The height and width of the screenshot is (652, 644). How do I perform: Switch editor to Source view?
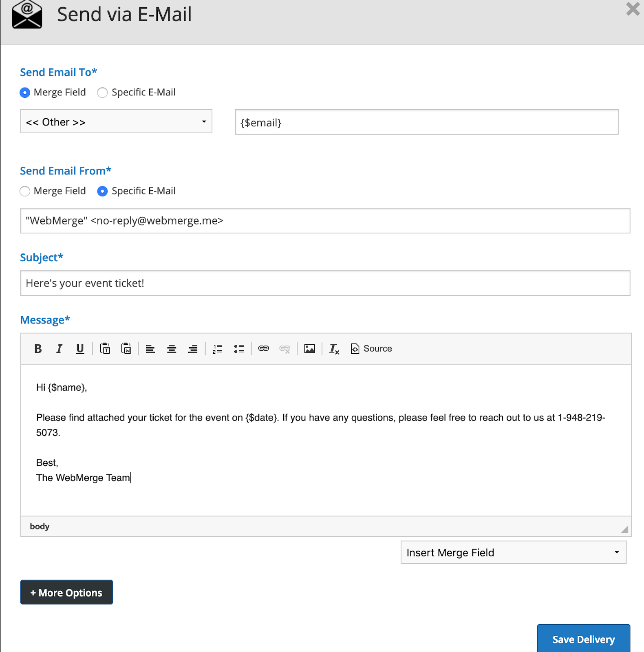click(x=371, y=349)
